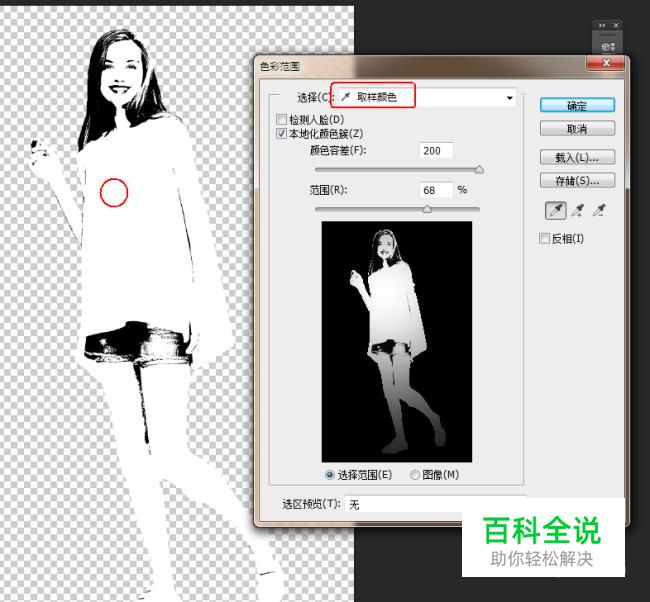The image size is (650, 602).
Task: Click the 范围(R) percentage field 68
Action: point(436,190)
